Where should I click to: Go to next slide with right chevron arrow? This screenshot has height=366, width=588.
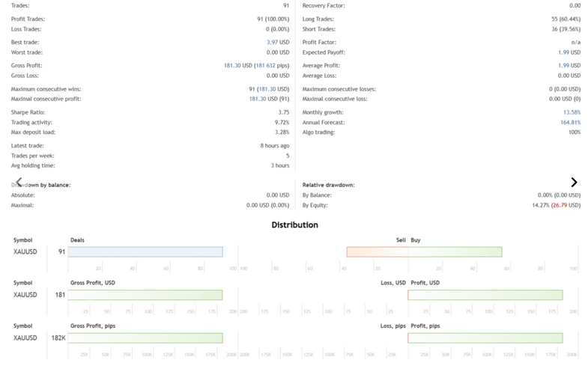pyautogui.click(x=574, y=182)
